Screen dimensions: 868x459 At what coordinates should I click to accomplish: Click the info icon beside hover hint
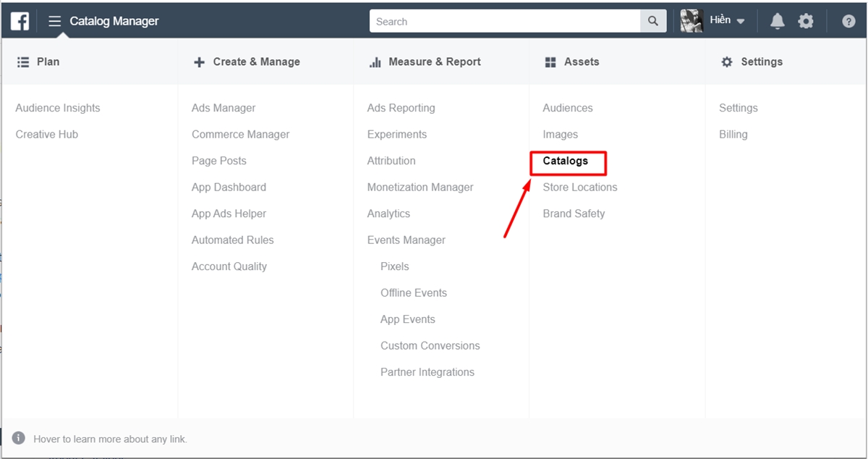19,439
